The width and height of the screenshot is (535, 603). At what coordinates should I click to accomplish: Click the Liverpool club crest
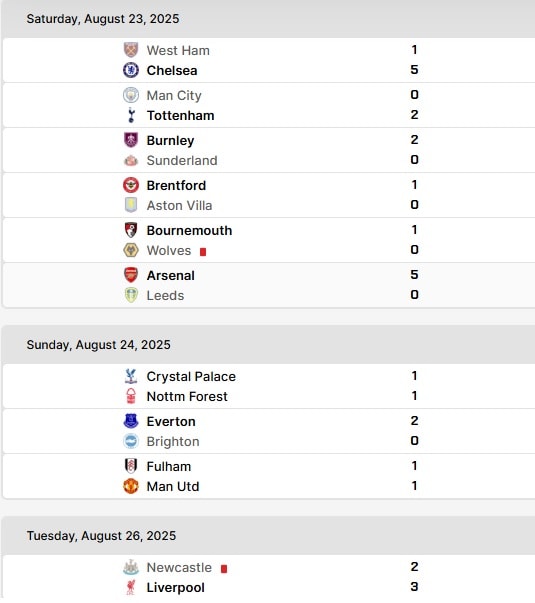click(x=131, y=587)
